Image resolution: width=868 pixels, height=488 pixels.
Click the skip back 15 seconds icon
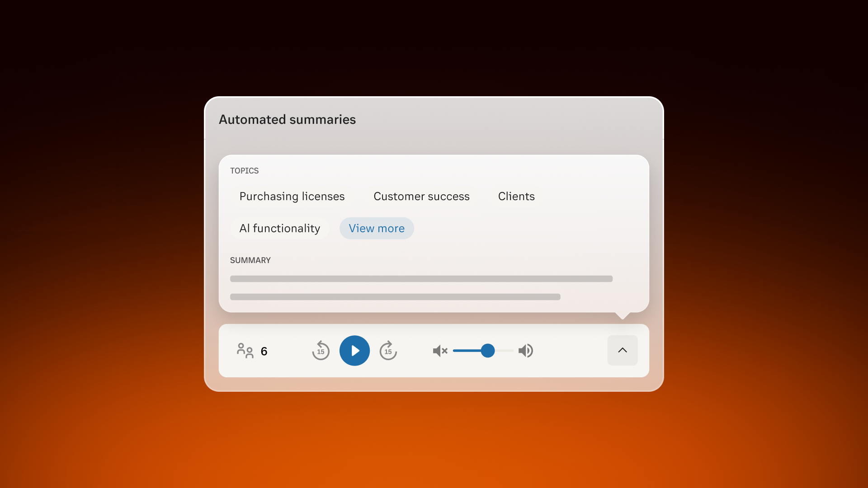click(321, 351)
